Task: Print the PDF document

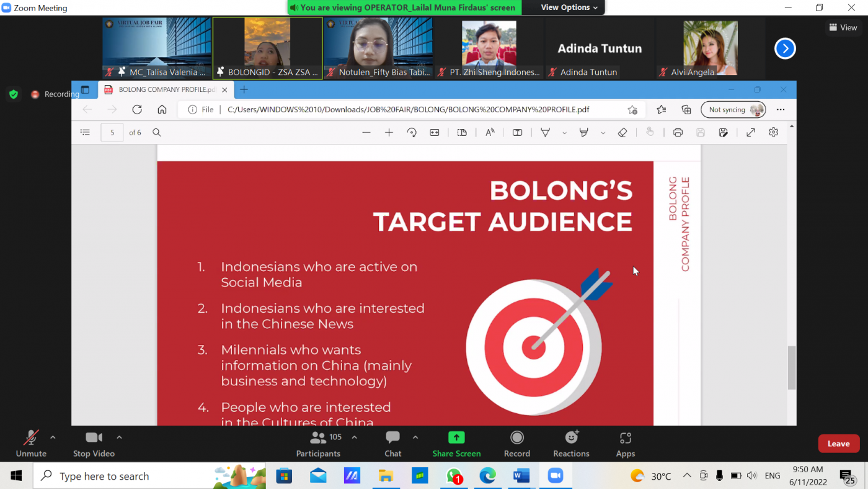Action: click(678, 132)
